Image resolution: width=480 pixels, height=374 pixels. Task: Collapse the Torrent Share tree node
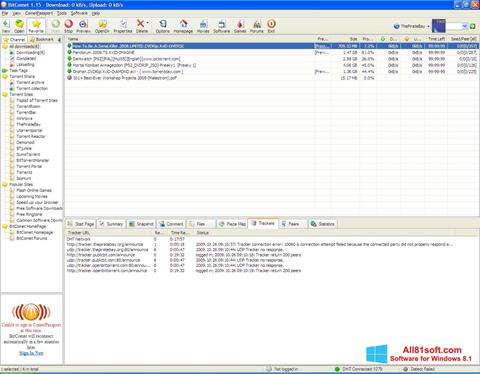(x=5, y=77)
